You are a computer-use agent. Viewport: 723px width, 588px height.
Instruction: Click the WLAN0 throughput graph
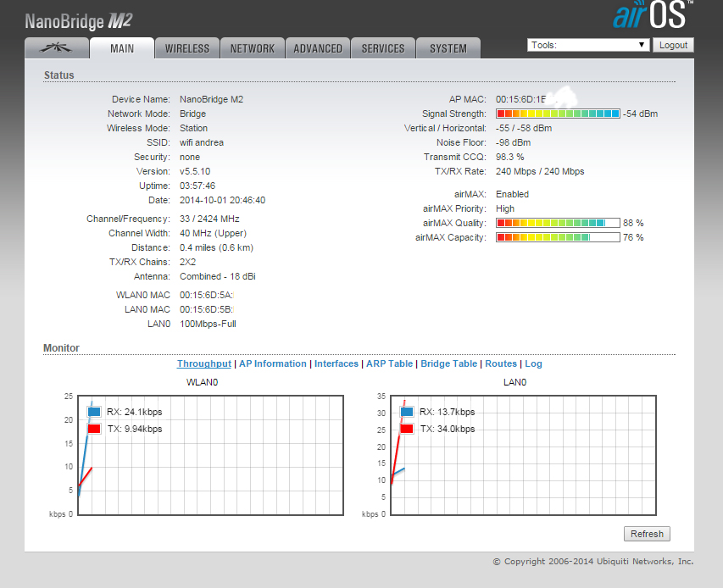[211, 455]
